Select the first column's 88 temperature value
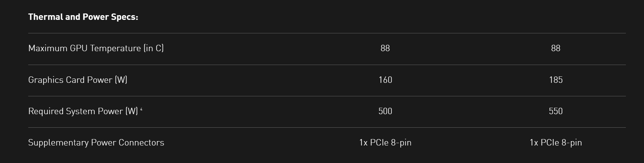 click(x=385, y=48)
